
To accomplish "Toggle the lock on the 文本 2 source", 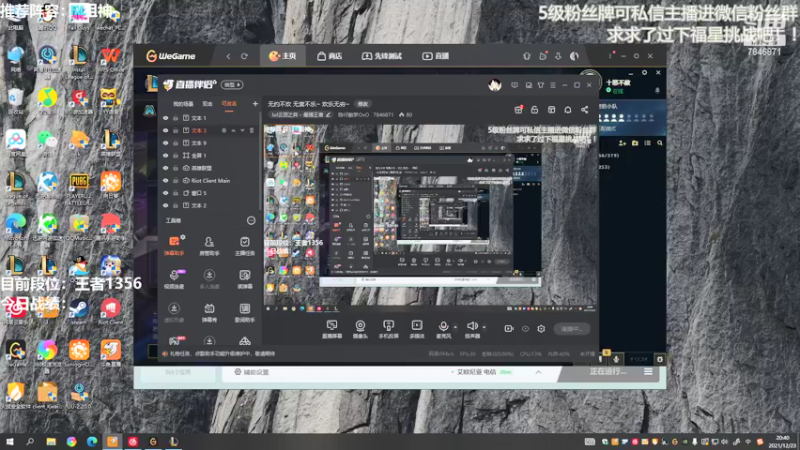I will pos(176,206).
